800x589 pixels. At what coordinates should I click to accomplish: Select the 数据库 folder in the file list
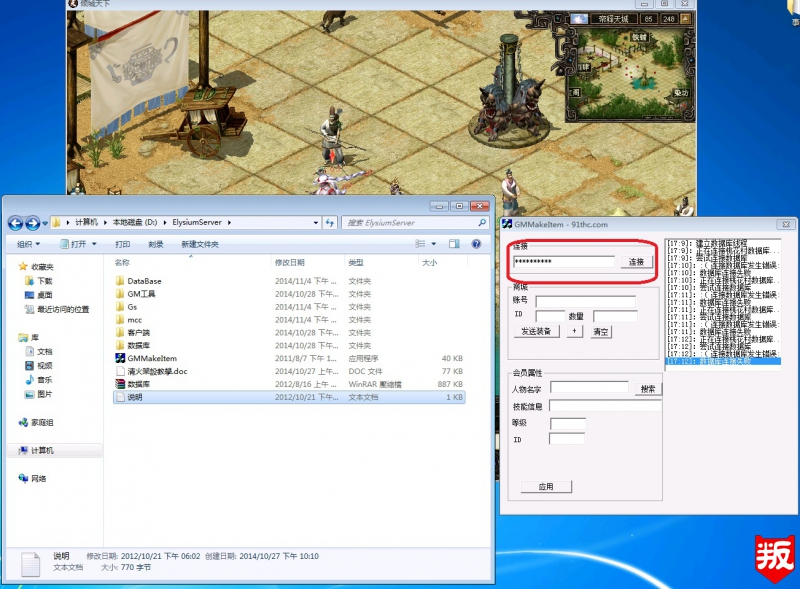(x=133, y=346)
